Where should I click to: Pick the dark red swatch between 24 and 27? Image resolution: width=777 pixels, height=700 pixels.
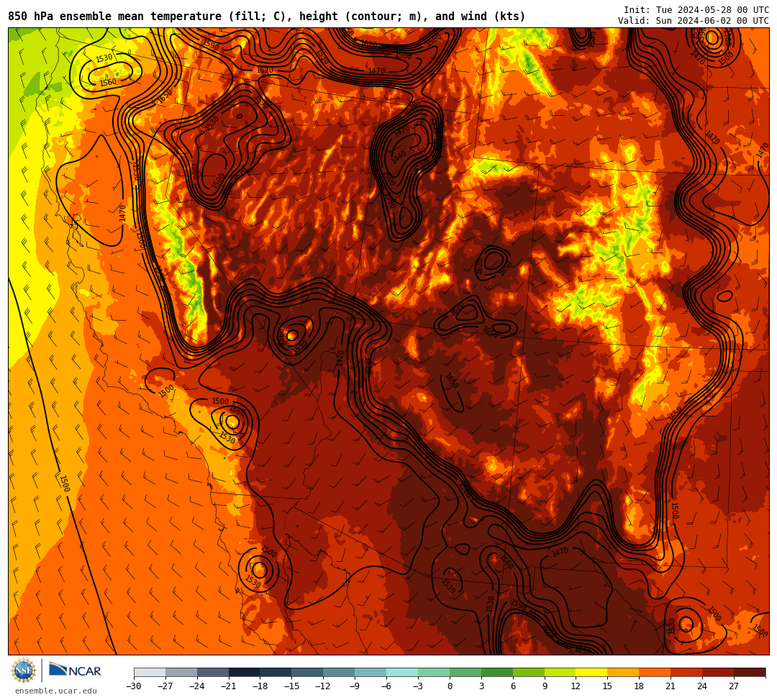coord(719,672)
